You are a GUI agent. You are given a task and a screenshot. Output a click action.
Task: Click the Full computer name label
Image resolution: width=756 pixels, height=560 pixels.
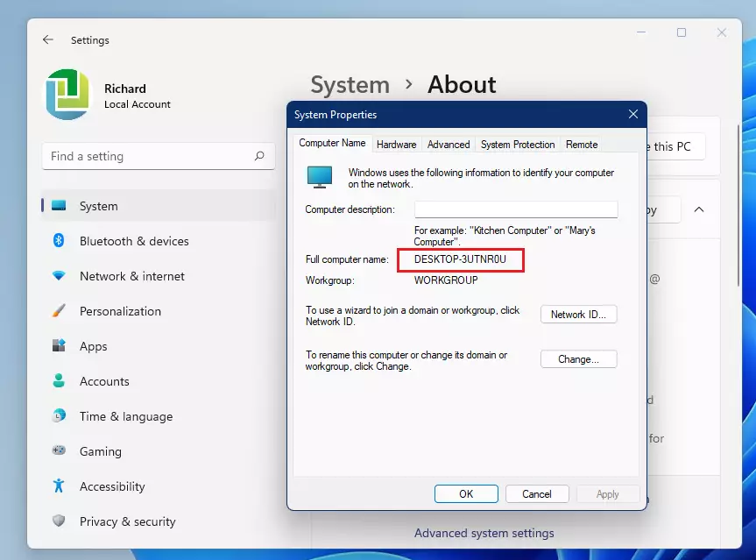coord(347,259)
